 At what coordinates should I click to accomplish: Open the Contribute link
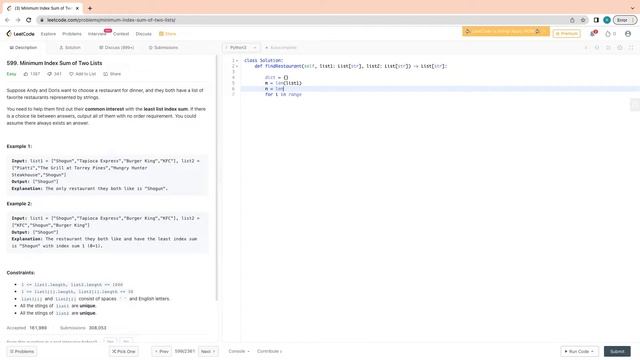click(x=269, y=351)
